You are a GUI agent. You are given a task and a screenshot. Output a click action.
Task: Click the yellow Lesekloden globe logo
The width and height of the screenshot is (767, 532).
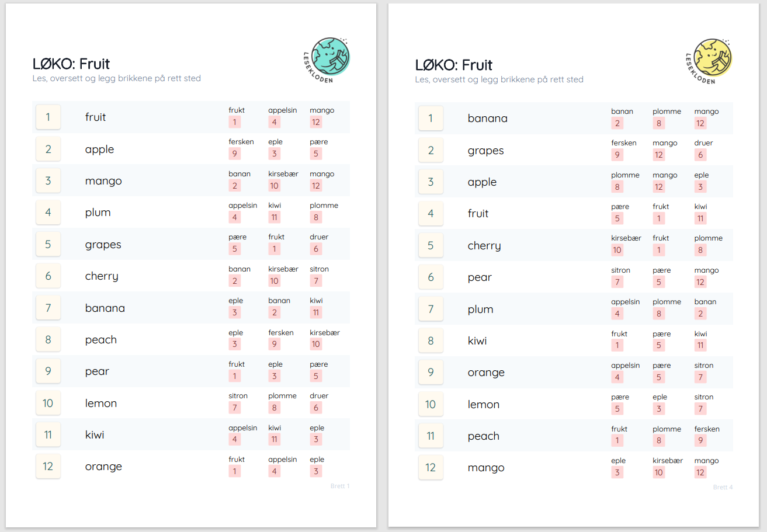[x=713, y=58]
